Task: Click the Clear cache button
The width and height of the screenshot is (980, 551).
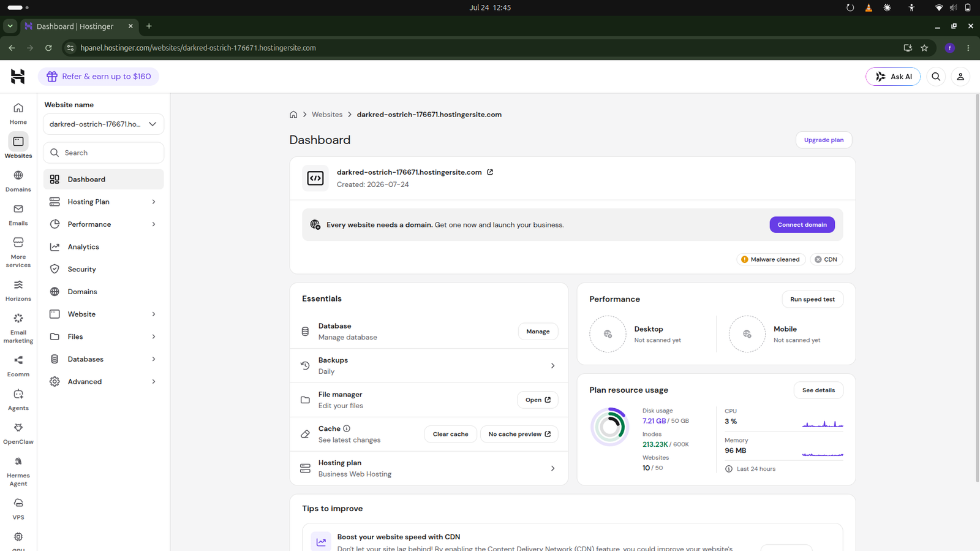Action: (x=450, y=434)
